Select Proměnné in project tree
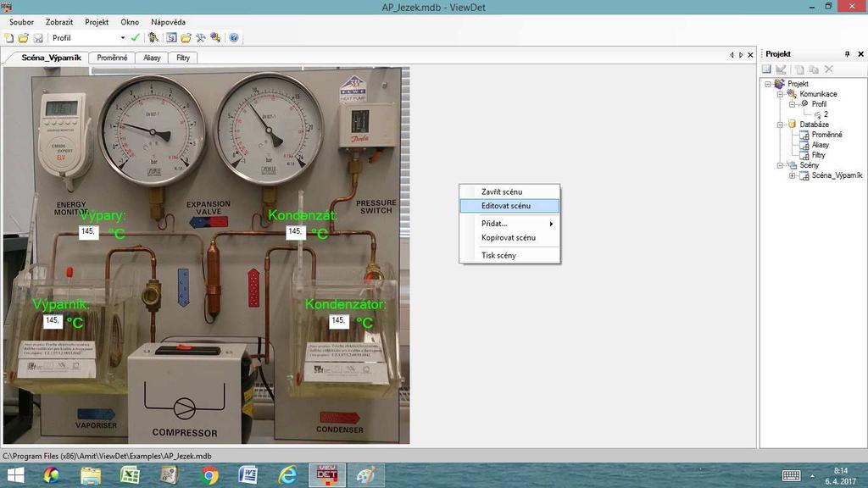 coord(826,135)
